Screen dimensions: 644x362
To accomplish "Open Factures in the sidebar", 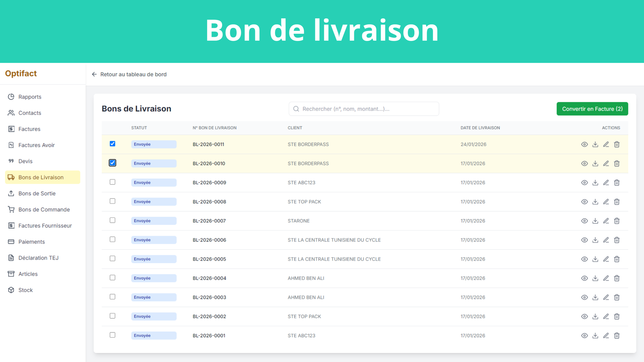I will click(x=29, y=129).
